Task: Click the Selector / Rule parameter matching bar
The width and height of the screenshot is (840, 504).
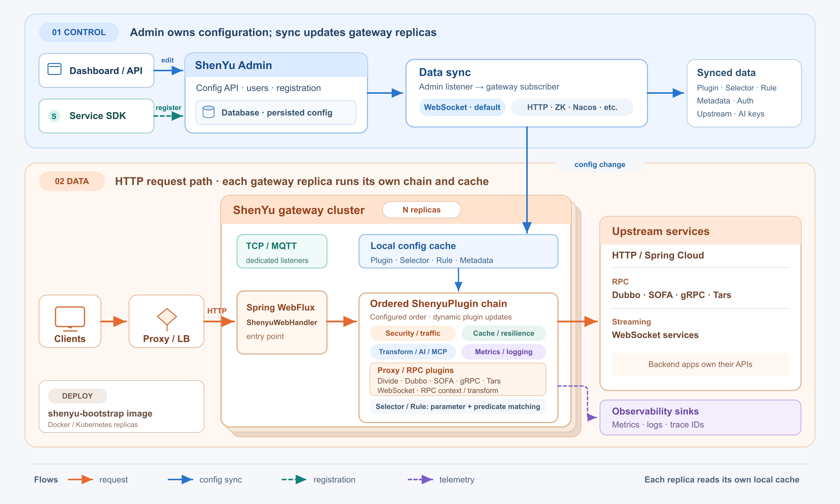Action: click(x=458, y=406)
